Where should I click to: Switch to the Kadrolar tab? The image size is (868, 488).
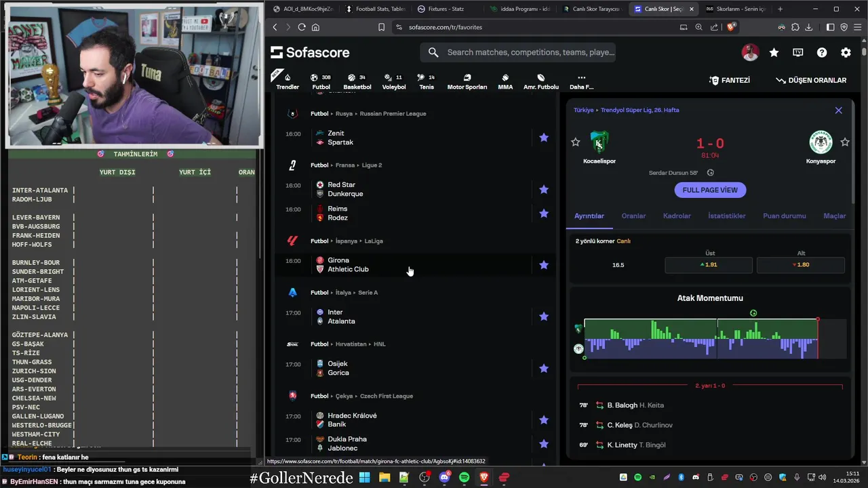pyautogui.click(x=677, y=216)
